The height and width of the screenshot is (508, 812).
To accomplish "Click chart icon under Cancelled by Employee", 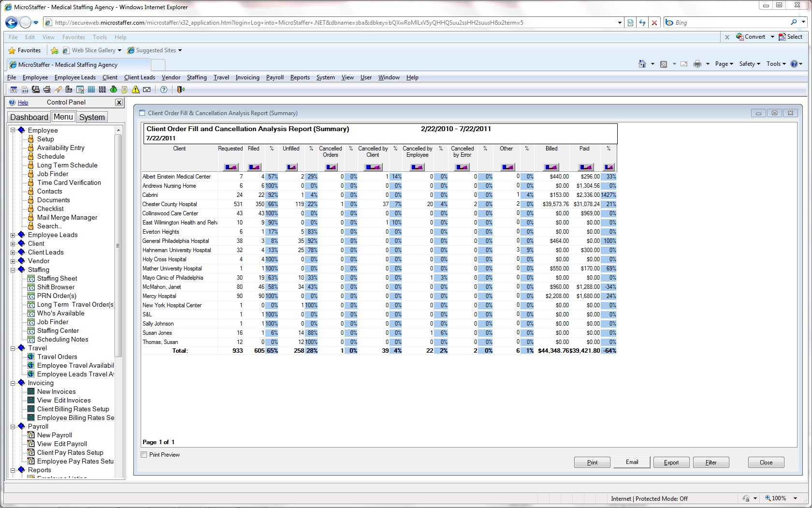I will coord(417,167).
